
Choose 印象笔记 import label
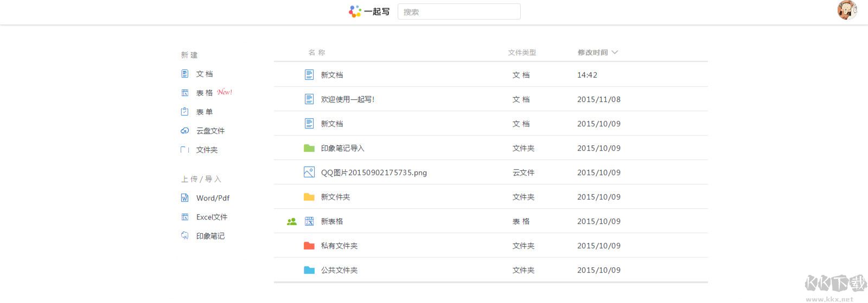tap(210, 236)
